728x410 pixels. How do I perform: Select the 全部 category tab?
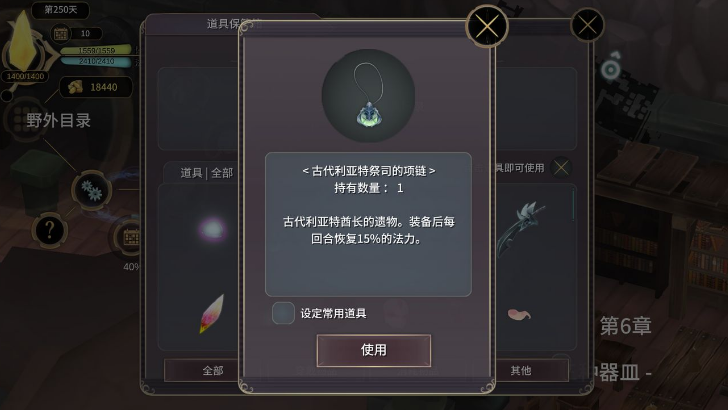(x=213, y=371)
